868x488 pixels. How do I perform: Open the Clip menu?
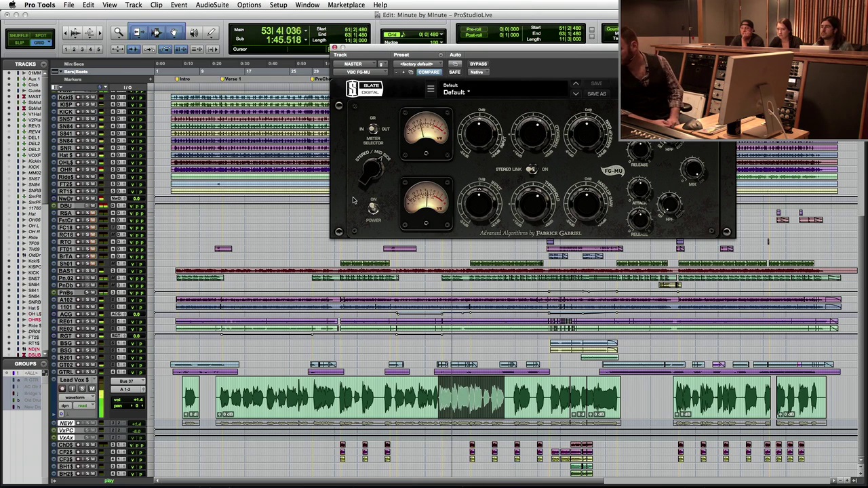156,5
